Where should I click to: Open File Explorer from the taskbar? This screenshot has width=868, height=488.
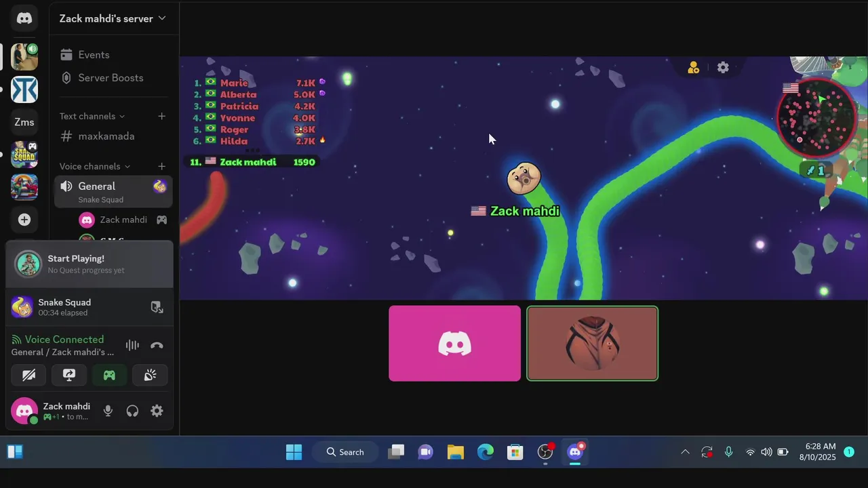click(456, 452)
